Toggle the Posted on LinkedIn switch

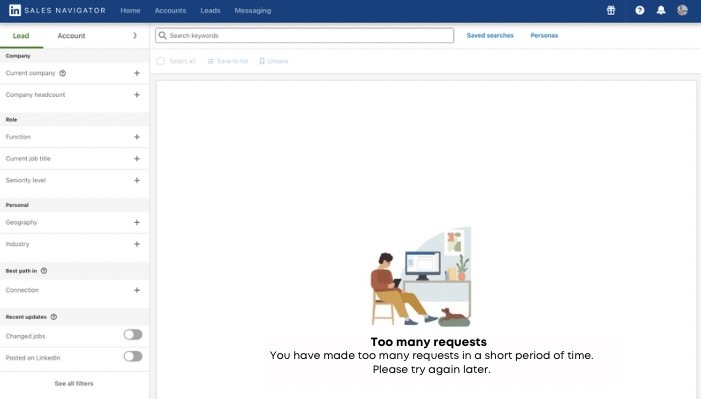tap(133, 357)
